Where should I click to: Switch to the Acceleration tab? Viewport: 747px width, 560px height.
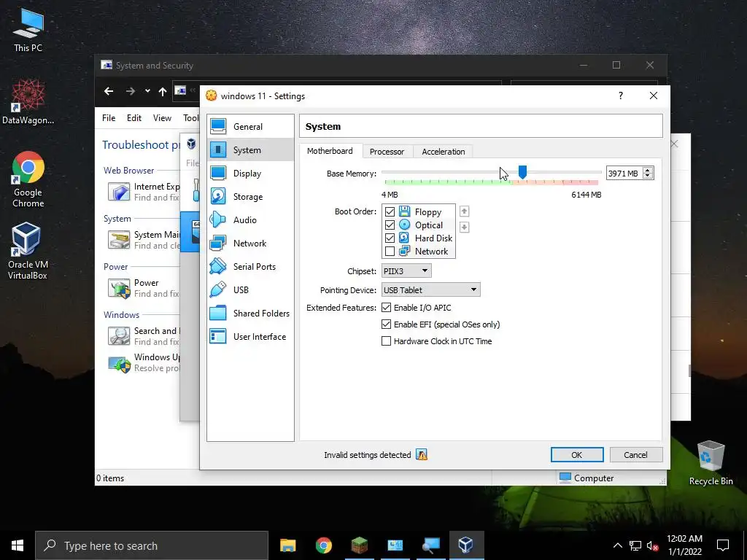point(443,152)
